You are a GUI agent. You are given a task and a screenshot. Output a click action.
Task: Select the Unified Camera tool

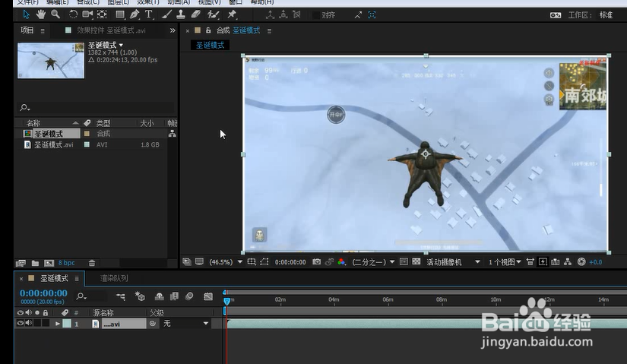(87, 14)
